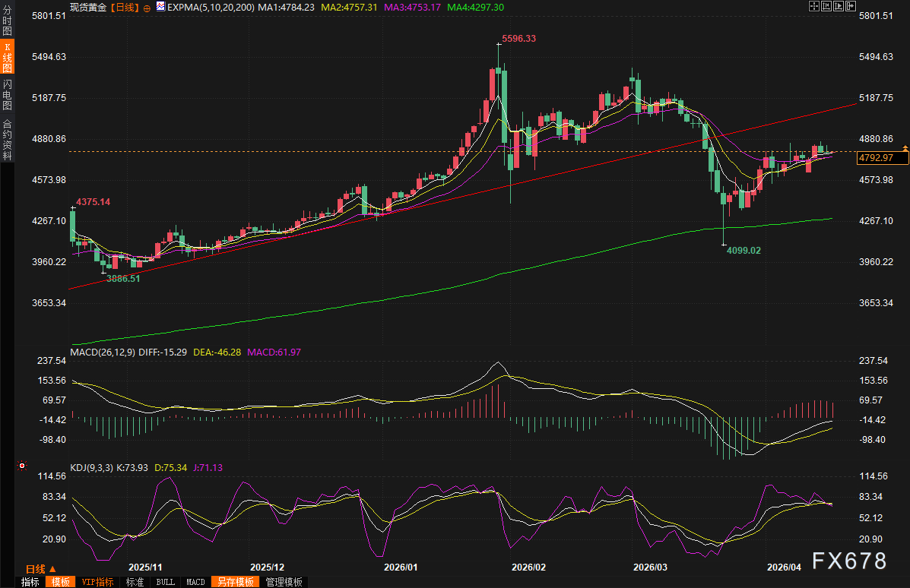The height and width of the screenshot is (588, 910).
Task: Click the VIP指标 button
Action: point(97,582)
